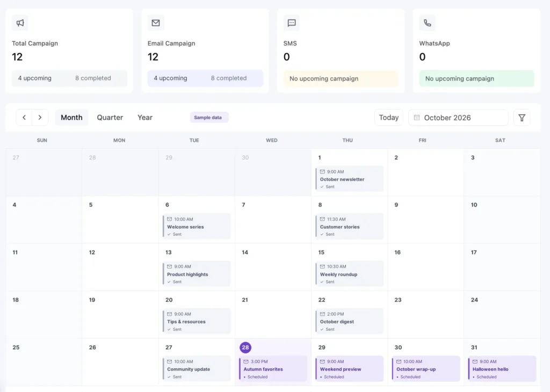Go to previous month with left chevron
The width and height of the screenshot is (550, 392).
click(24, 118)
